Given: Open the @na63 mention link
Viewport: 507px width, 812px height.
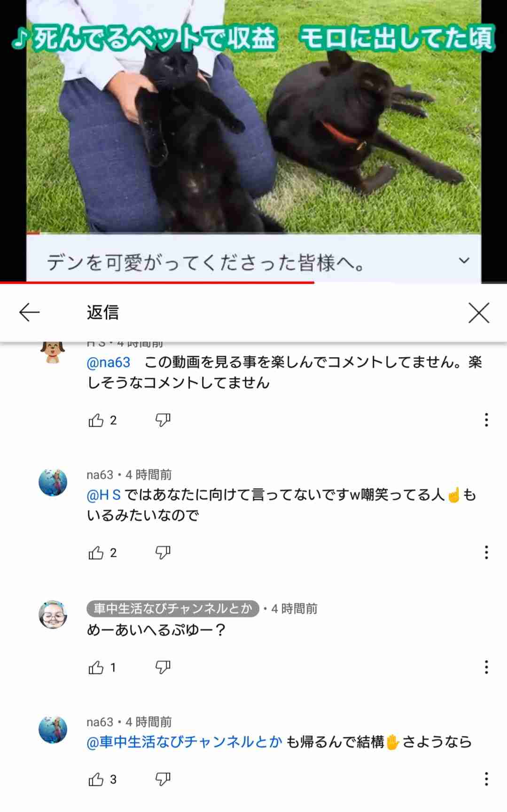Looking at the screenshot, I should 109,362.
